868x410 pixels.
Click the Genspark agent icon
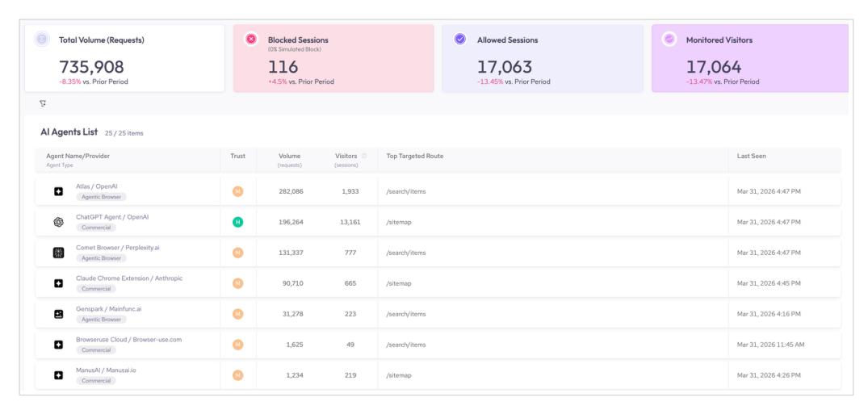58,314
